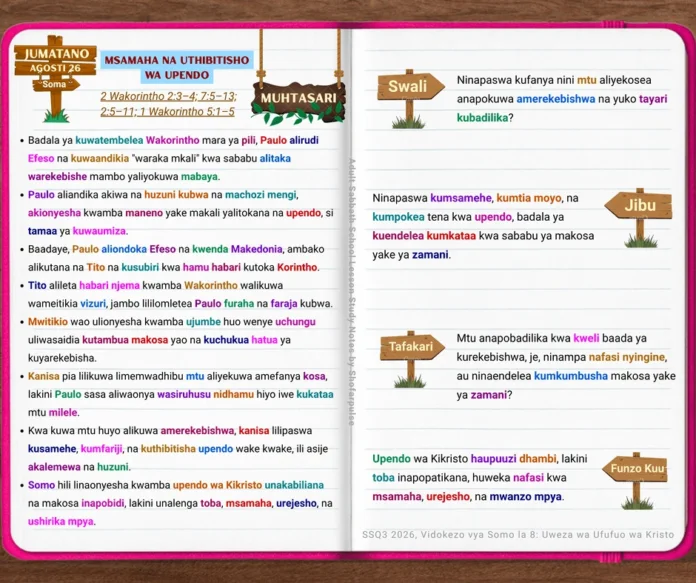Click the footer SSQ3 2026, Vidokezo vya Somo
696x583 pixels.
(x=518, y=535)
